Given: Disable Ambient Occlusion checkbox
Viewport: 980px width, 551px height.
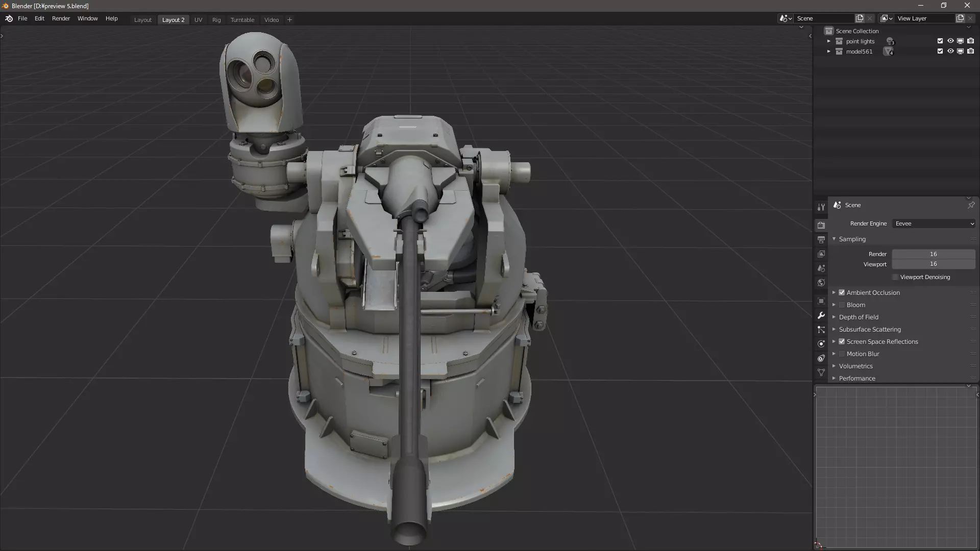Looking at the screenshot, I should click(842, 293).
